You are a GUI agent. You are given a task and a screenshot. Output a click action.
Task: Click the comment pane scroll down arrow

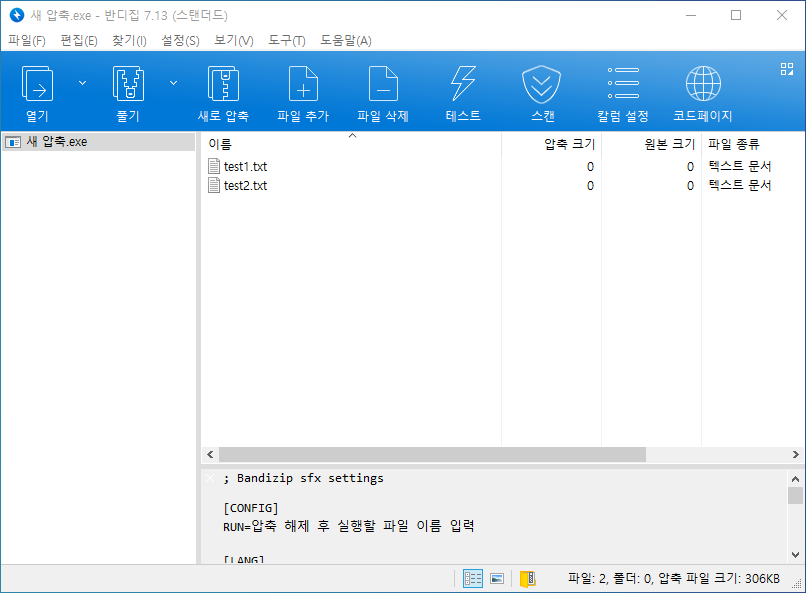click(795, 555)
